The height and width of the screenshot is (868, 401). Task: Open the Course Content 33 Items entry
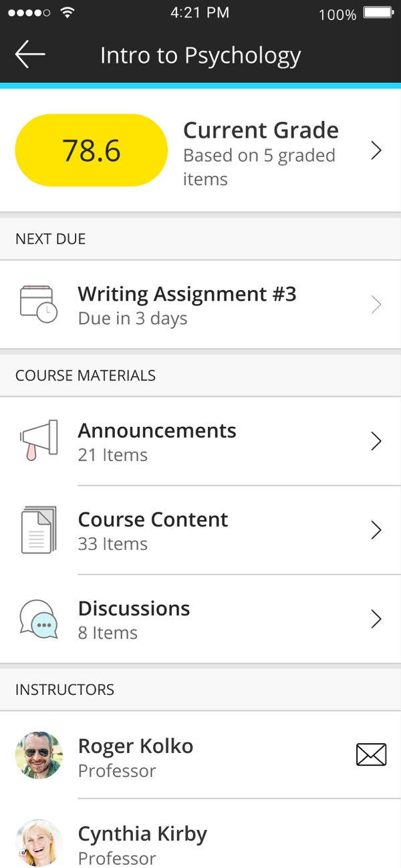tap(153, 531)
